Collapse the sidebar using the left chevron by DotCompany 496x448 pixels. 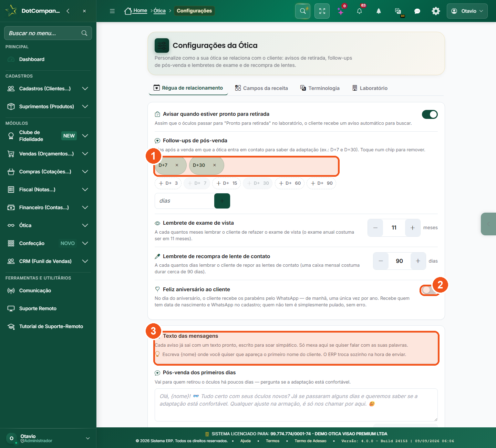(x=68, y=11)
